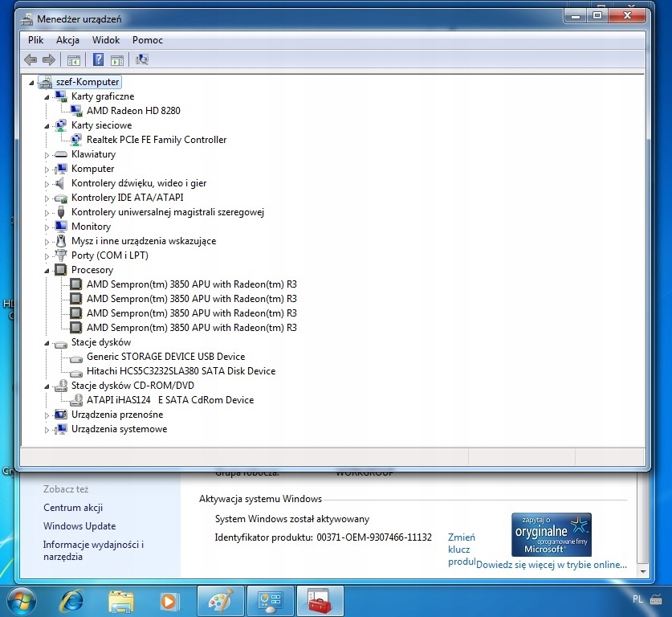This screenshot has width=672, height=617.
Task: Click the Porty (COM i LPT) port icon
Action: [61, 255]
